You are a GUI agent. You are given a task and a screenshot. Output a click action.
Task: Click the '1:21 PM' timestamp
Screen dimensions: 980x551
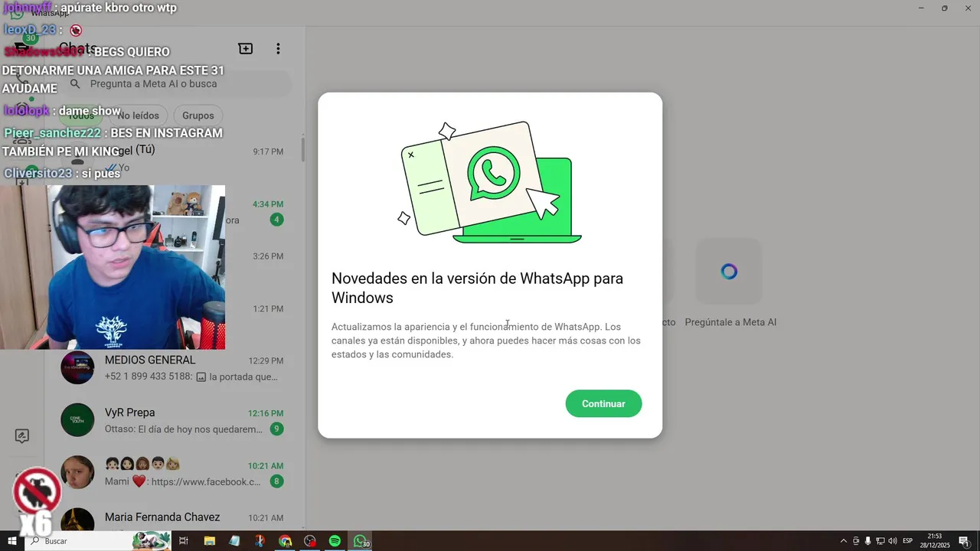[x=268, y=309]
